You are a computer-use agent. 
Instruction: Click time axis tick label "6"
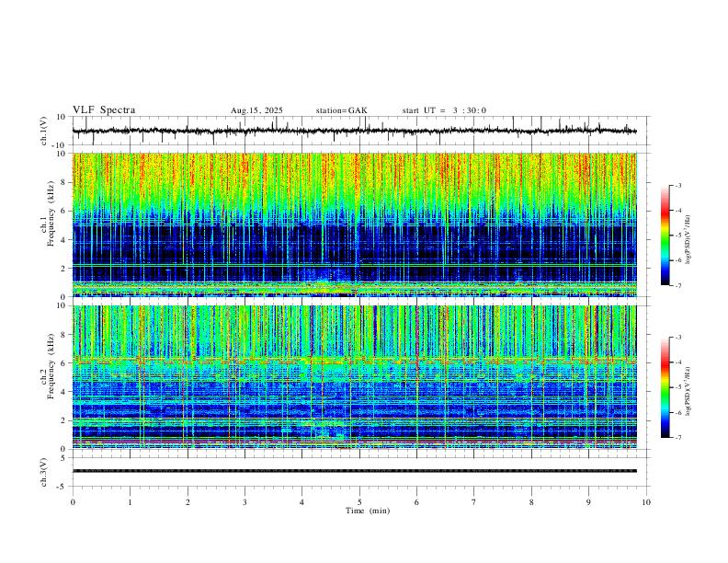pos(416,502)
